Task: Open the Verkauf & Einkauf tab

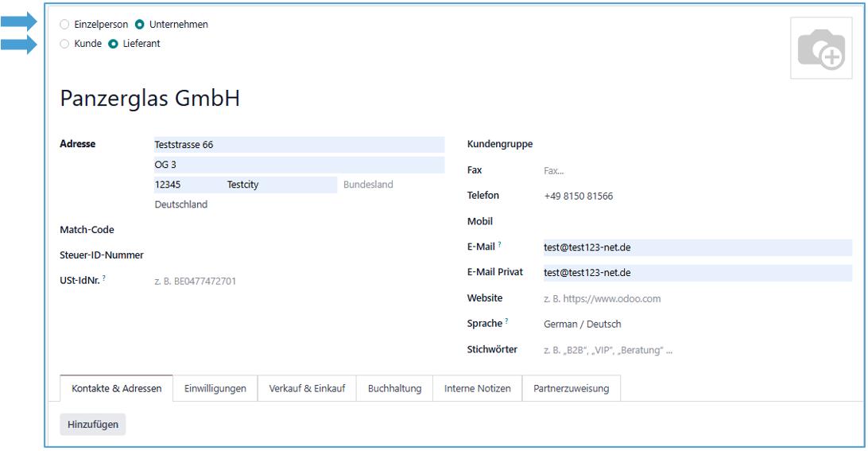Action: tap(307, 389)
